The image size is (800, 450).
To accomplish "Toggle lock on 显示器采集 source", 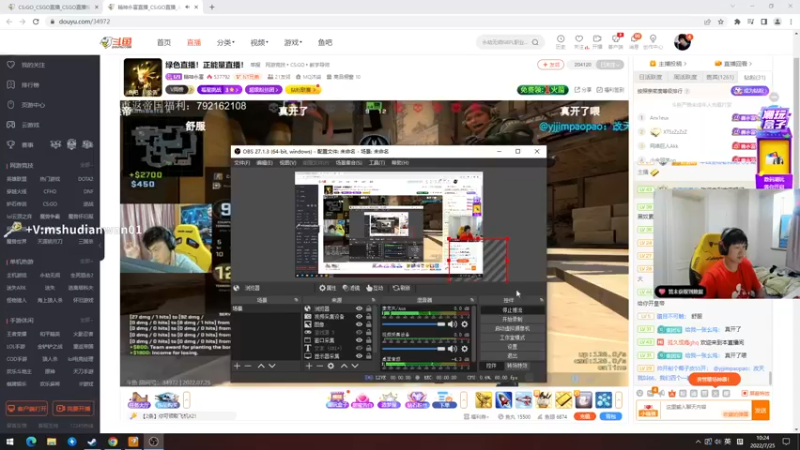I will tap(368, 356).
